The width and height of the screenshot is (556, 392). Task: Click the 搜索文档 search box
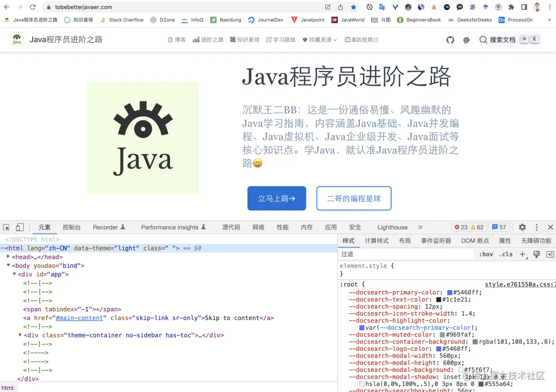pyautogui.click(x=509, y=40)
